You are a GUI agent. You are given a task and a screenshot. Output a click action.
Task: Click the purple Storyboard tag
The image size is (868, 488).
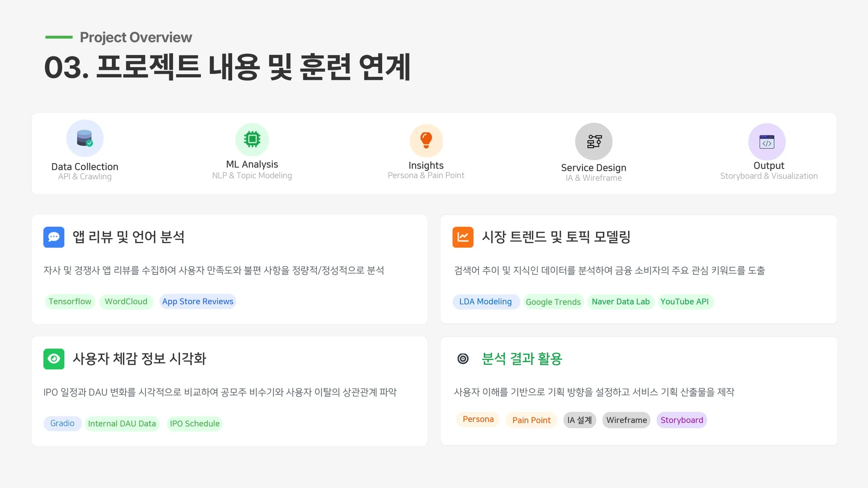click(682, 420)
